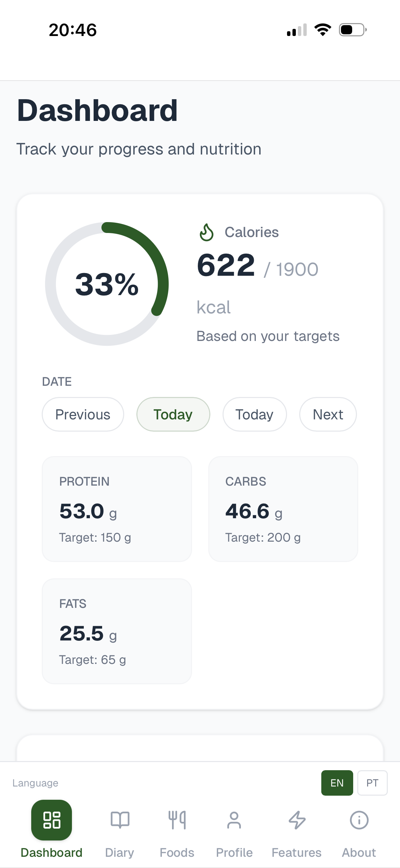Select the Diary book icon
The height and width of the screenshot is (868, 400).
click(x=119, y=819)
